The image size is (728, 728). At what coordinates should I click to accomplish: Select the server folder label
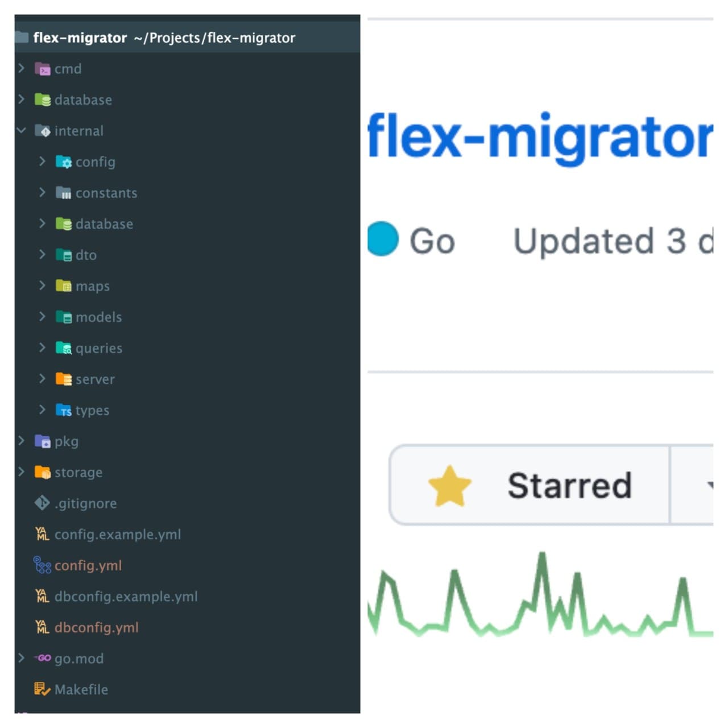[x=95, y=379]
